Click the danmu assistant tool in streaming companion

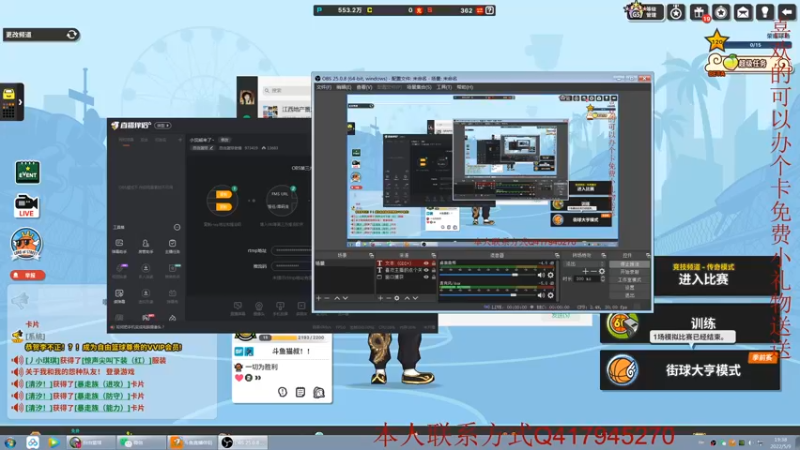(x=119, y=245)
